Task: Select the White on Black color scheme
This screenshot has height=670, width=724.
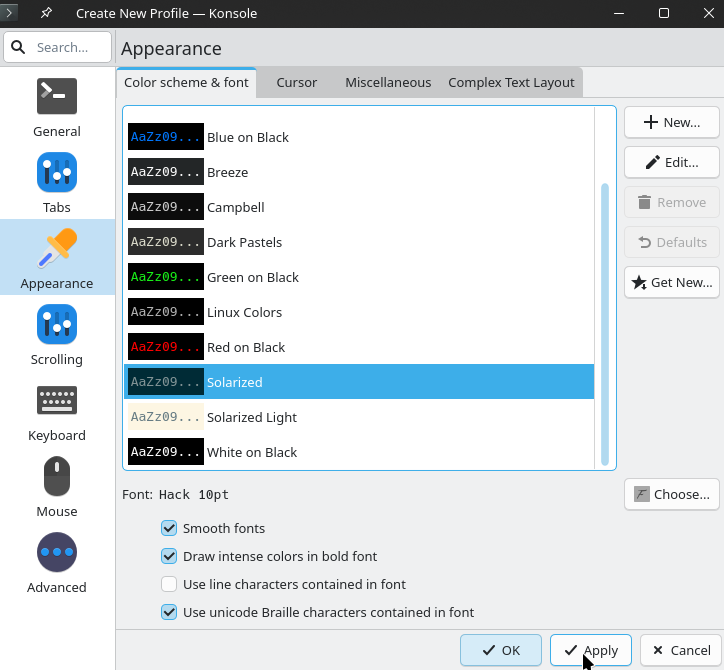Action: click(x=359, y=452)
